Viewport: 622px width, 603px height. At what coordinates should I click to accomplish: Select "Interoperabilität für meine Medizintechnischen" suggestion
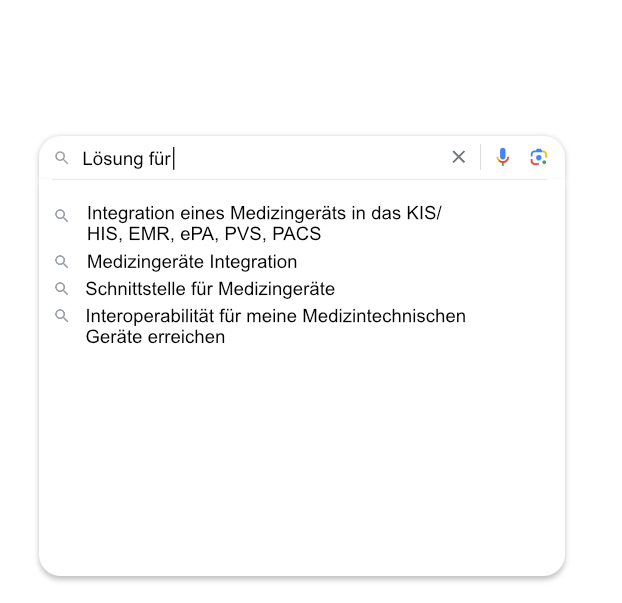click(x=276, y=316)
